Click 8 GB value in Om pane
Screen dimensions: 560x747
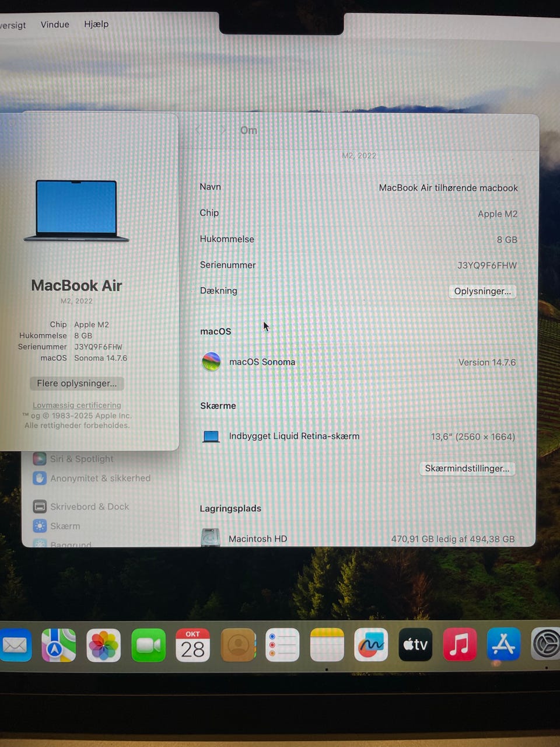click(x=507, y=239)
